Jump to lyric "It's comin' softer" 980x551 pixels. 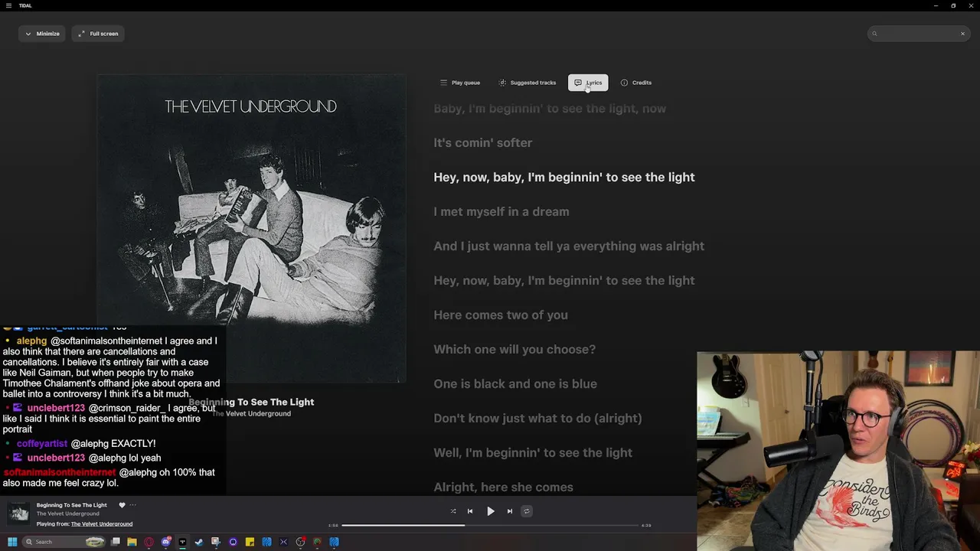(x=482, y=143)
